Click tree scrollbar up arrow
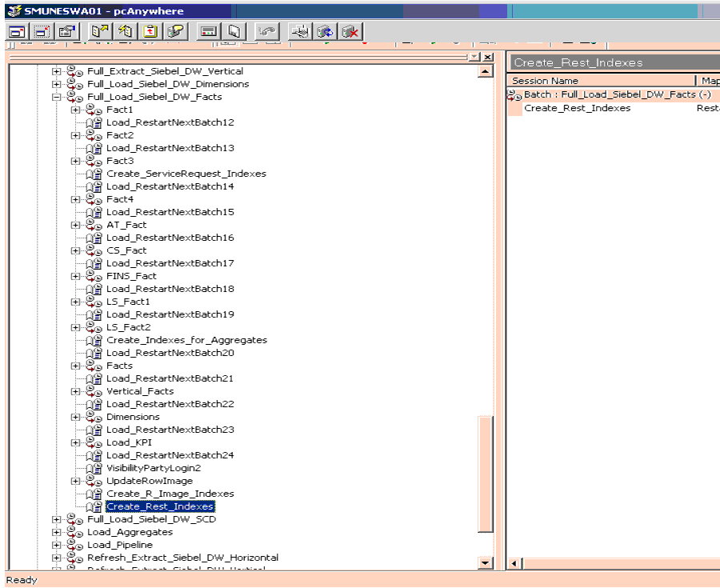This screenshot has height=588, width=720. tap(486, 71)
